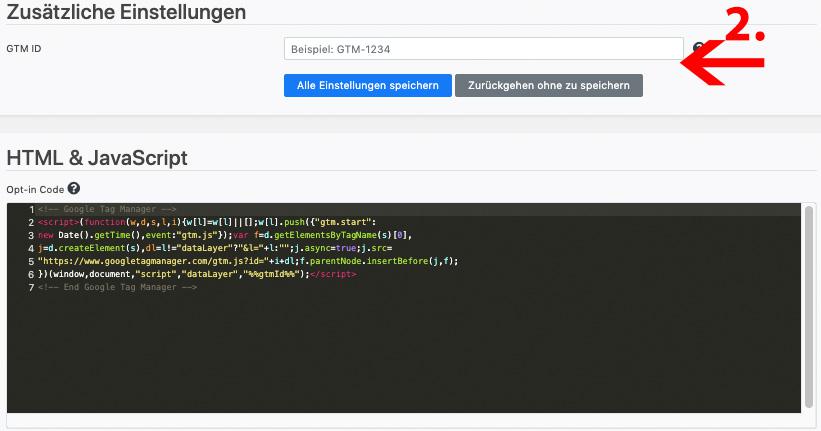This screenshot has width=821, height=431.
Task: Click the googletagmanager.com URL line
Action: [248, 261]
